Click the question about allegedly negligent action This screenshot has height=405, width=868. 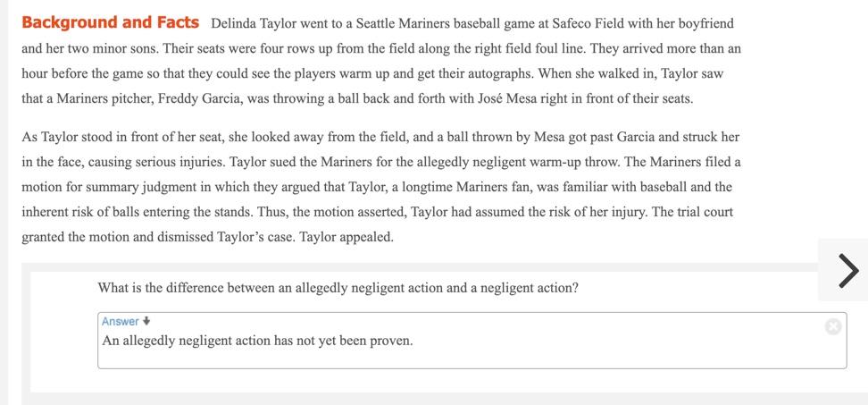[338, 288]
